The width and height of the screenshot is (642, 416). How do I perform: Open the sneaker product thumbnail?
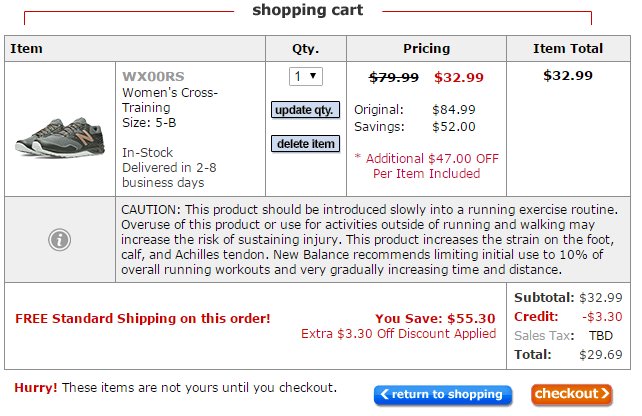pyautogui.click(x=60, y=136)
